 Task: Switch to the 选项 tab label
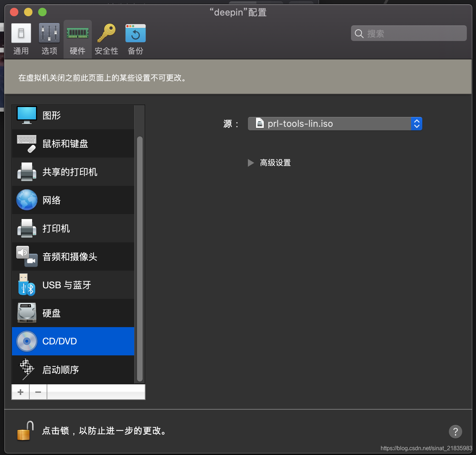[49, 51]
